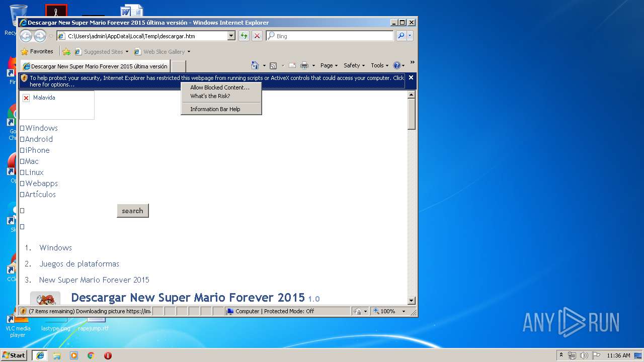Open the Print dropdown arrow
The height and width of the screenshot is (362, 644).
pyautogui.click(x=313, y=66)
